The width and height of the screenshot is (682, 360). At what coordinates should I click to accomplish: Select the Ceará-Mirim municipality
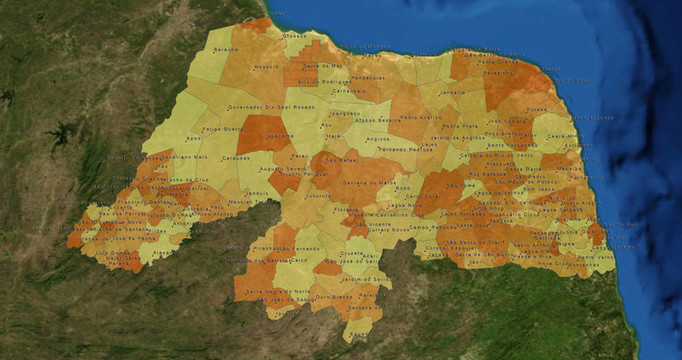555,133
